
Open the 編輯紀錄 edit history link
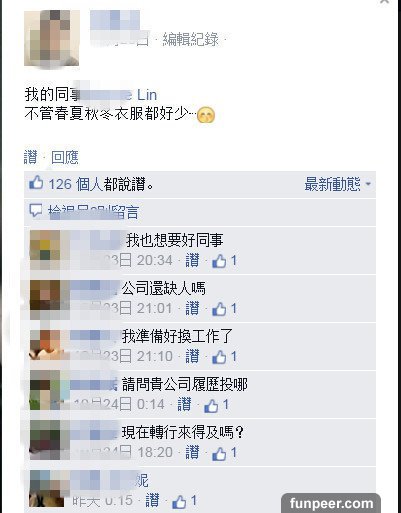(190, 39)
